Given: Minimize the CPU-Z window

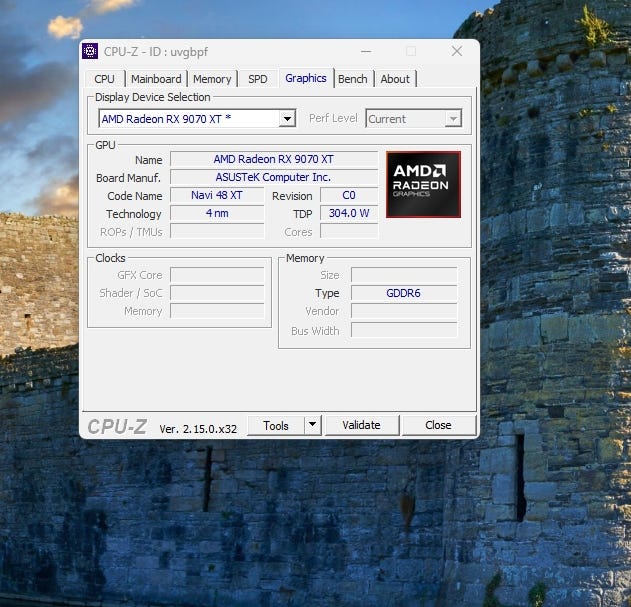Looking at the screenshot, I should [365, 52].
